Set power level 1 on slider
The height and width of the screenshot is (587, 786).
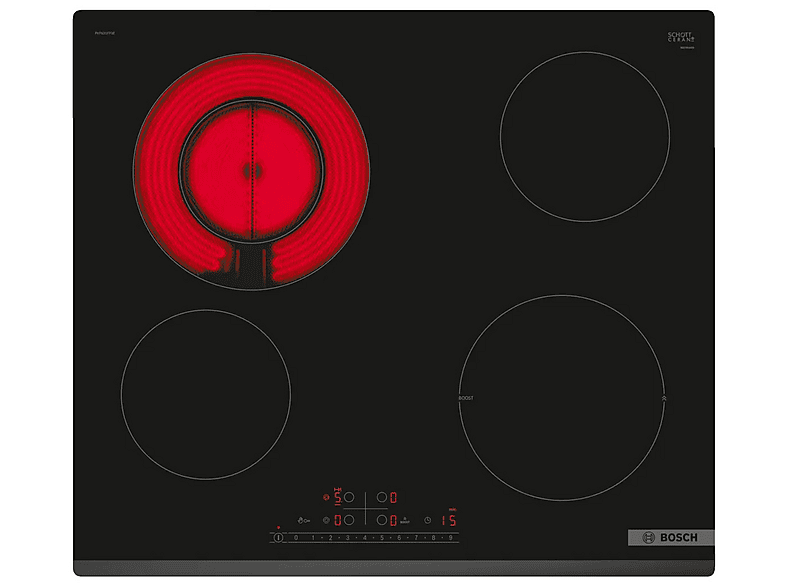pyautogui.click(x=313, y=537)
